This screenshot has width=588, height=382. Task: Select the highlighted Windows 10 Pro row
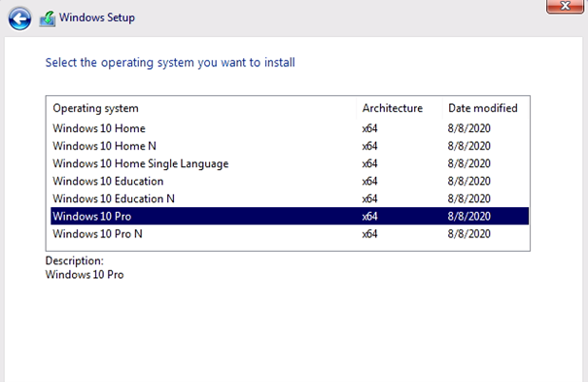(x=290, y=216)
